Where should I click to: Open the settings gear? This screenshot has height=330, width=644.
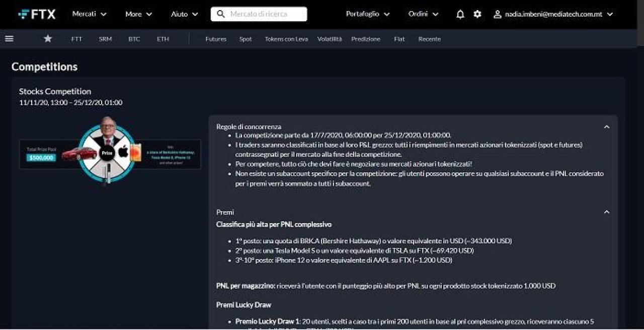[x=477, y=14]
